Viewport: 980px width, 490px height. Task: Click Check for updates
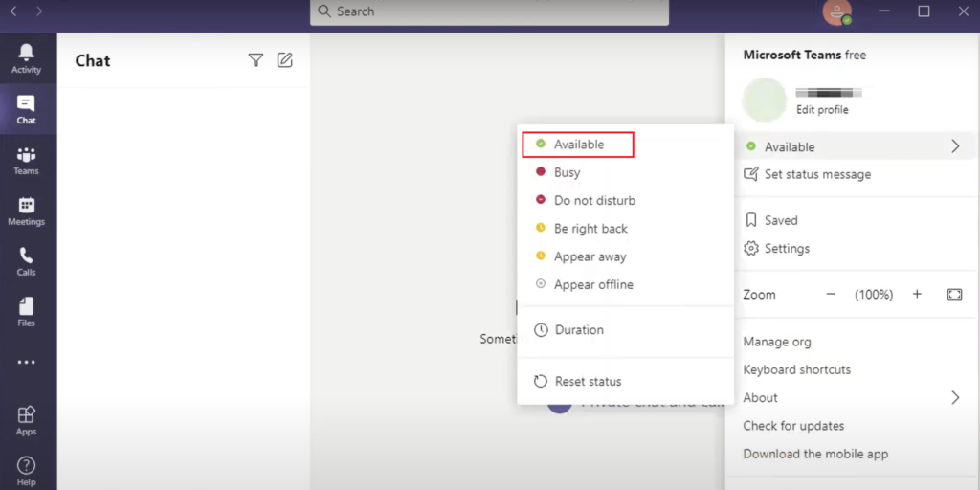pos(793,426)
